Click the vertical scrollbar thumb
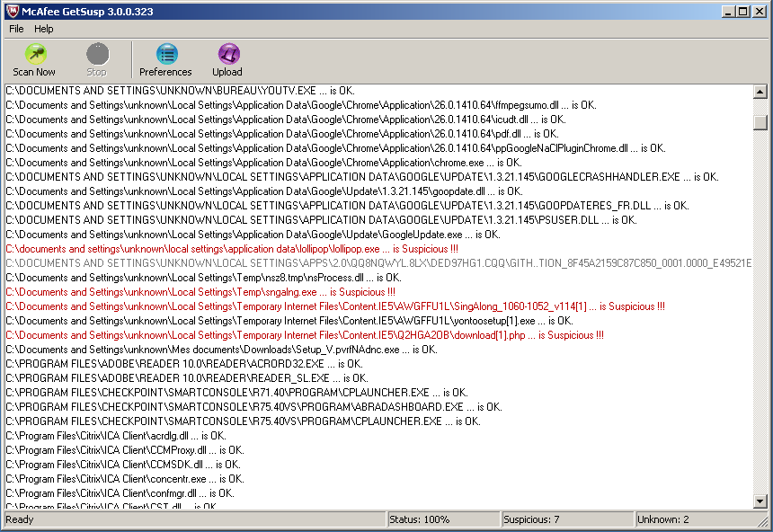Image resolution: width=773 pixels, height=532 pixels. [x=760, y=122]
